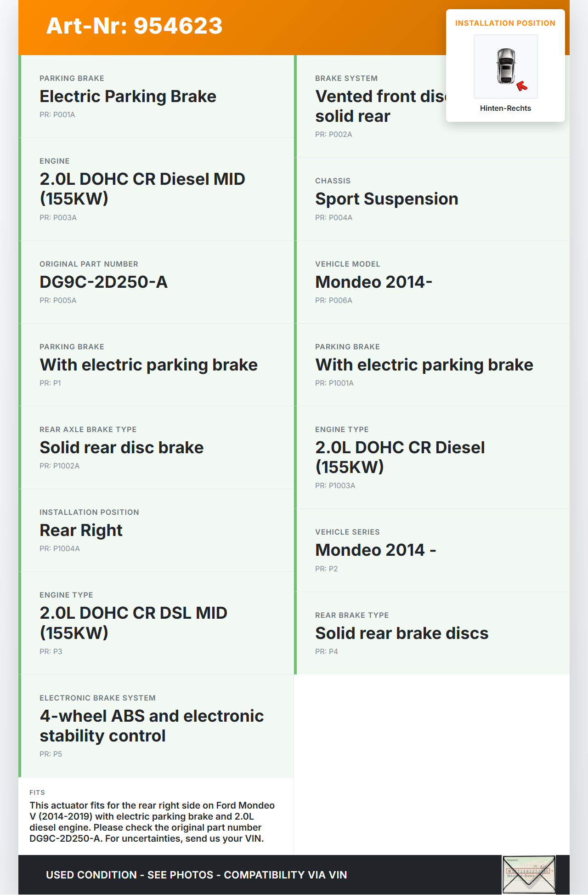Click the Used Condition footer text

pos(196,875)
